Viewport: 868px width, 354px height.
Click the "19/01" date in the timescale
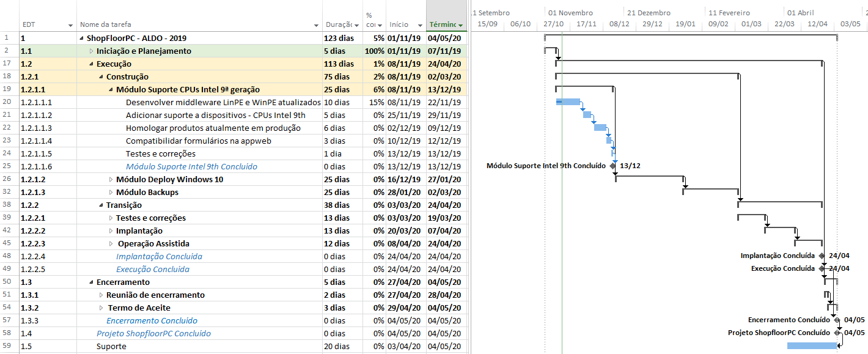pos(685,24)
